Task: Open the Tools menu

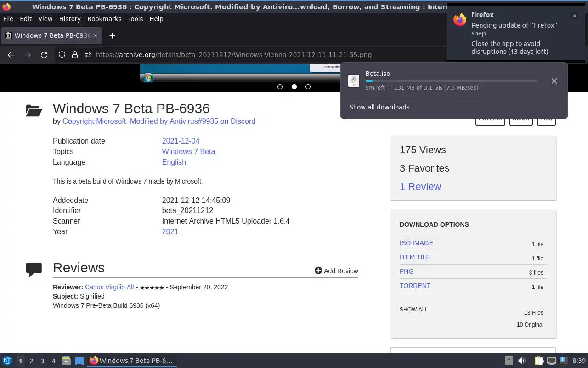Action: 135,19
